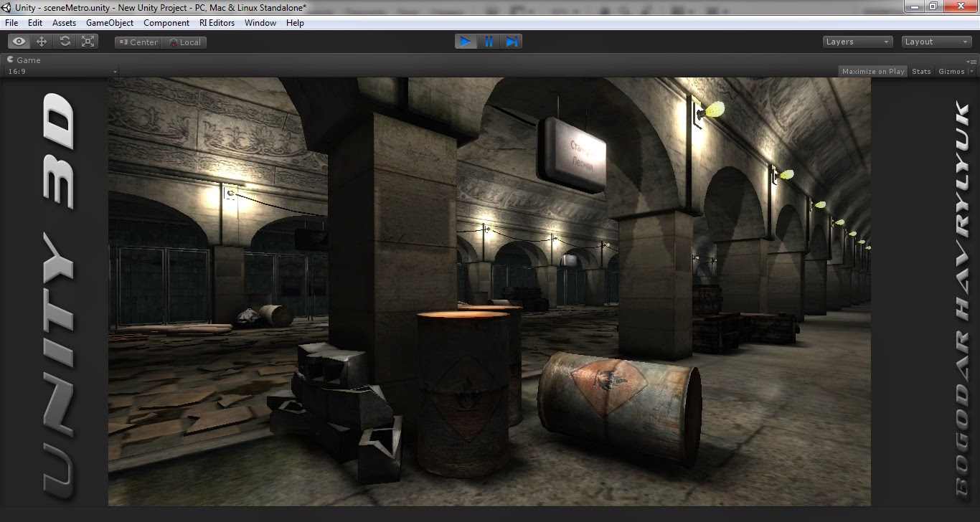Open the RI Editors menu
This screenshot has height=522, width=980.
coord(217,23)
